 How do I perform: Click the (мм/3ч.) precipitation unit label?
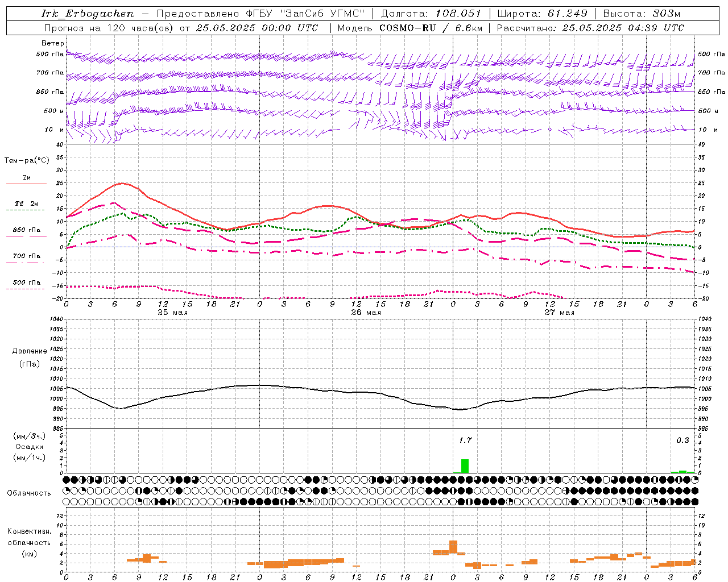click(x=29, y=436)
